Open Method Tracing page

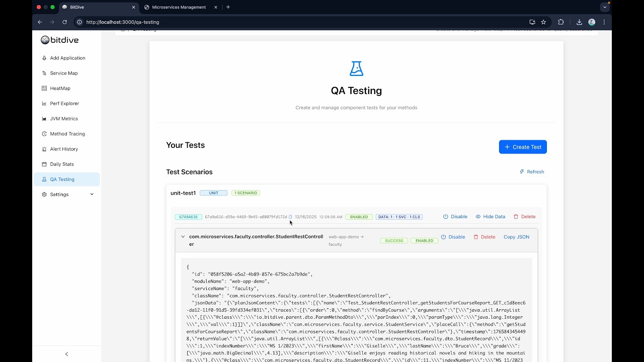(67, 134)
